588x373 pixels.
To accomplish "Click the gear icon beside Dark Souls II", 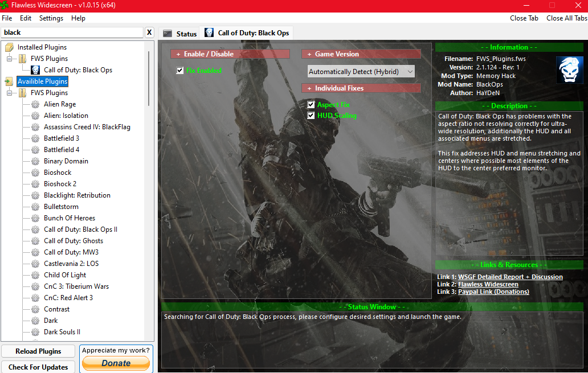I will 36,332.
